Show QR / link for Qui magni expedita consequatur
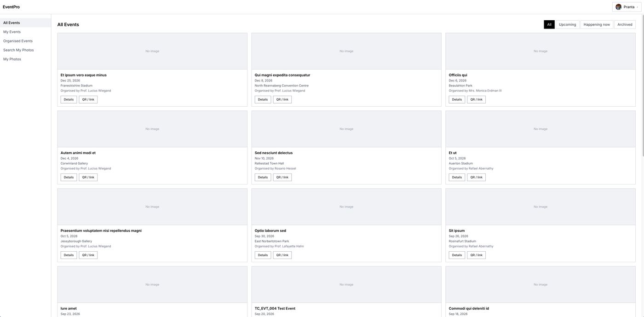Image resolution: width=644 pixels, height=317 pixels. coord(282,99)
